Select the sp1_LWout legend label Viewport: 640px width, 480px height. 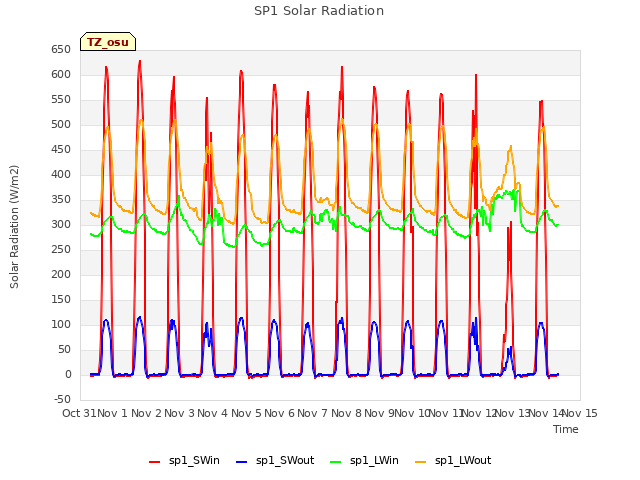[463, 461]
